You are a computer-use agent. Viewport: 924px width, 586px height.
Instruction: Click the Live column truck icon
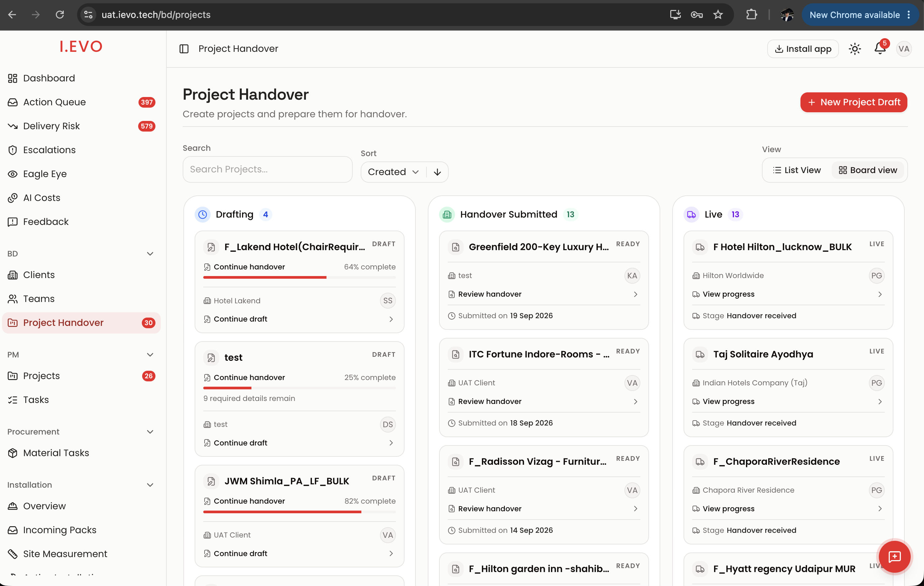[x=692, y=215]
